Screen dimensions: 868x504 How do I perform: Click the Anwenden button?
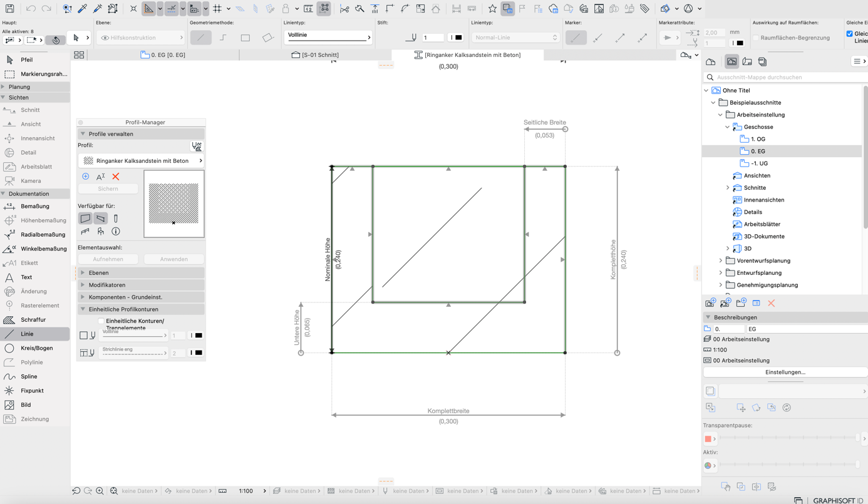point(173,259)
